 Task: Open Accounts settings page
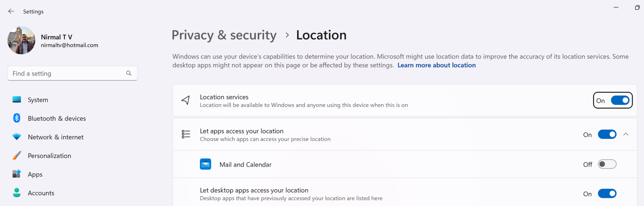(x=41, y=193)
